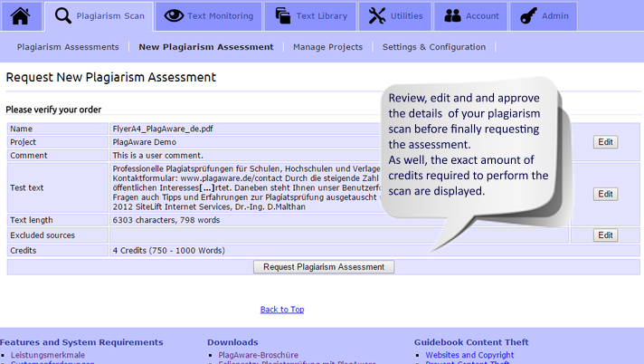Edit the Excluded sources row
This screenshot has width=644, height=364.
[605, 235]
